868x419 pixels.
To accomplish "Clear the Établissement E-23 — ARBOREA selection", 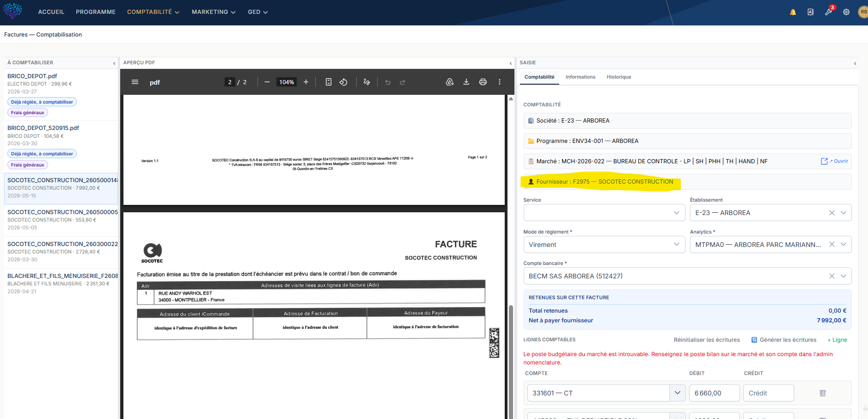I will pos(832,213).
